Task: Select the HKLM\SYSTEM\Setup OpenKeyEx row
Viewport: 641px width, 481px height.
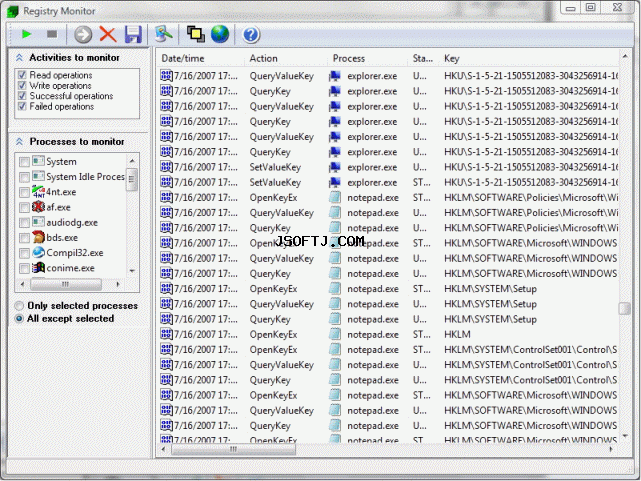Action: pyautogui.click(x=388, y=289)
